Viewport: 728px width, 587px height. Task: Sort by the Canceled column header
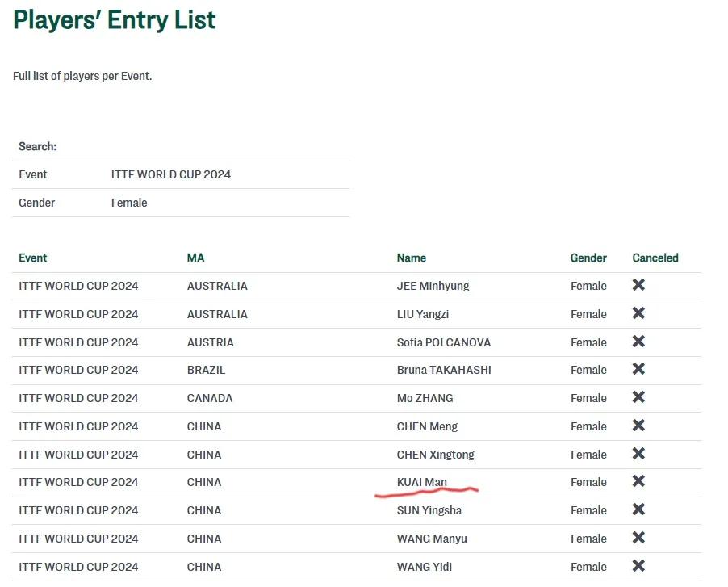pyautogui.click(x=655, y=258)
